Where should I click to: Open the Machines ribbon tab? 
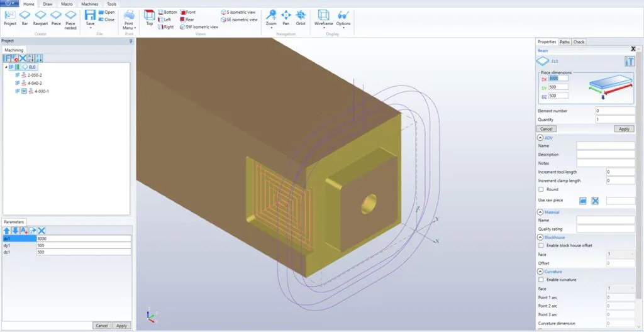point(89,4)
